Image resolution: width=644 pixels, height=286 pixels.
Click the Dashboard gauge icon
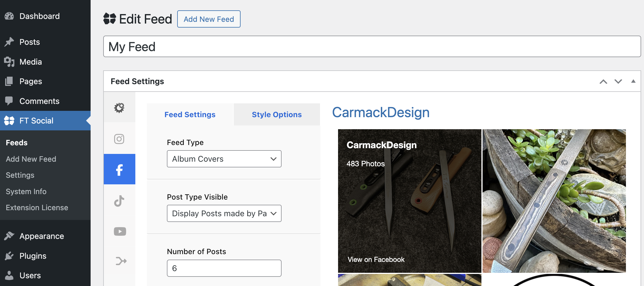(x=9, y=16)
